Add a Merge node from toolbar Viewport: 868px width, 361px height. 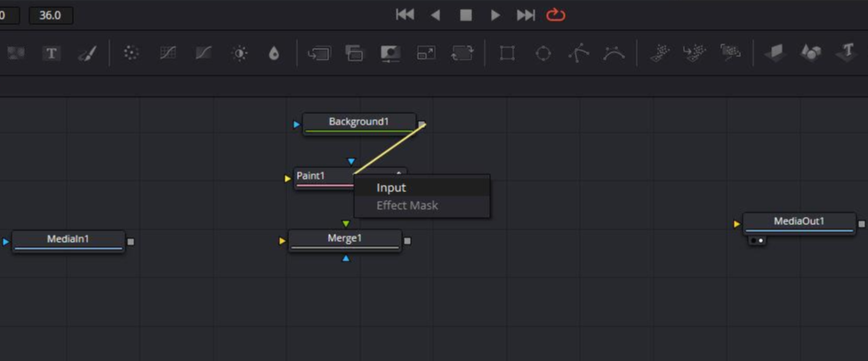coord(319,53)
